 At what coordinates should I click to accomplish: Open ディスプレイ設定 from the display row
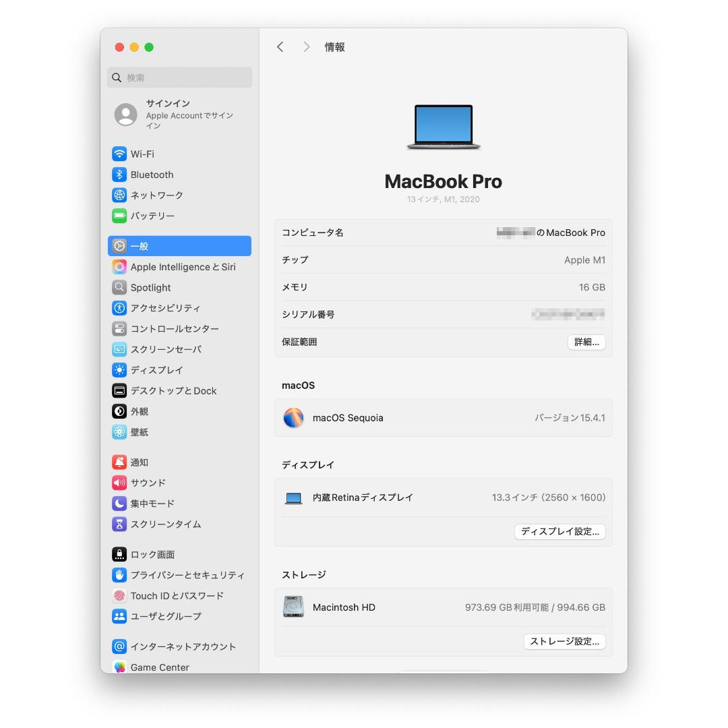point(559,532)
